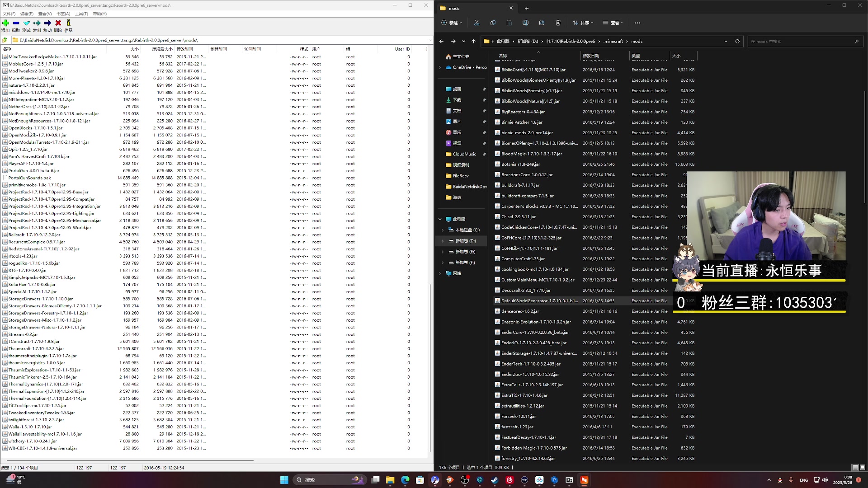Open the 文件(F) menu in 7-Zip
This screenshot has width=868, height=488.
(9, 14)
